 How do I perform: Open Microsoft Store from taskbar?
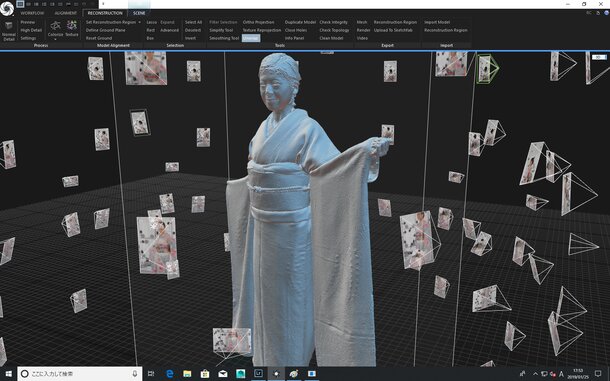pyautogui.click(x=205, y=374)
